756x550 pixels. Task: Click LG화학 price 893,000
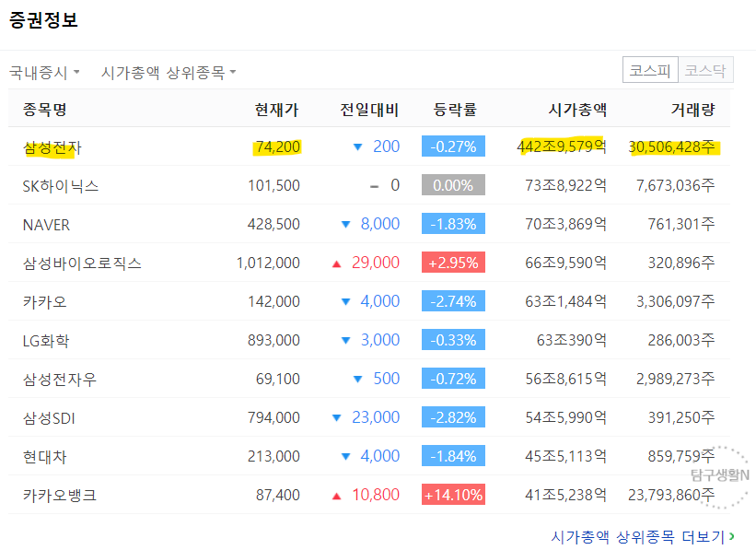coord(273,340)
